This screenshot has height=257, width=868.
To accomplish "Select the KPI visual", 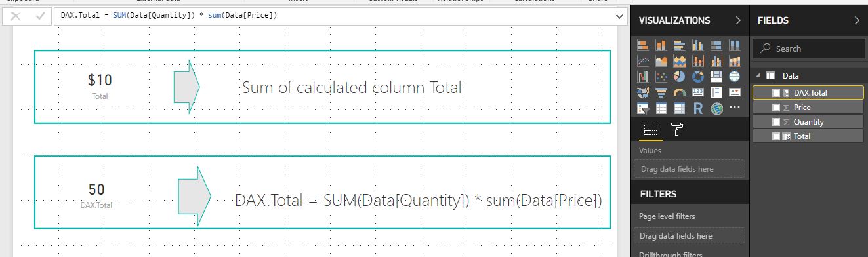I will pos(735,92).
